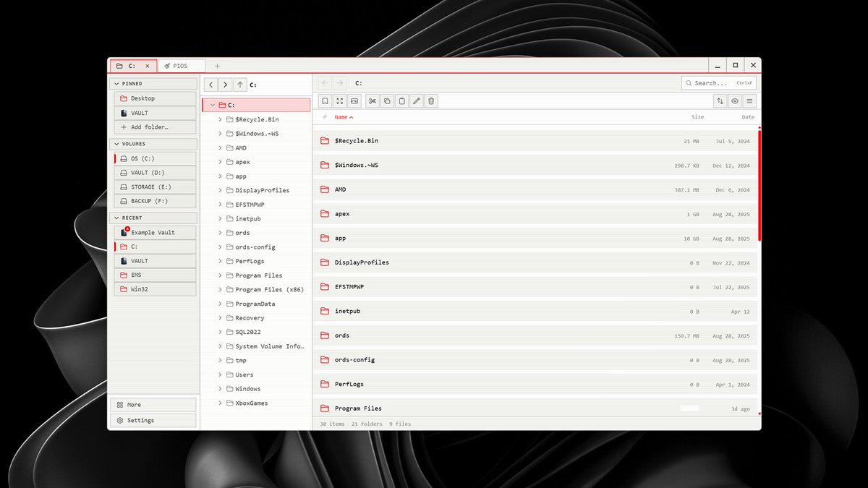
Task: Click the trash Delete icon
Action: [x=431, y=101]
